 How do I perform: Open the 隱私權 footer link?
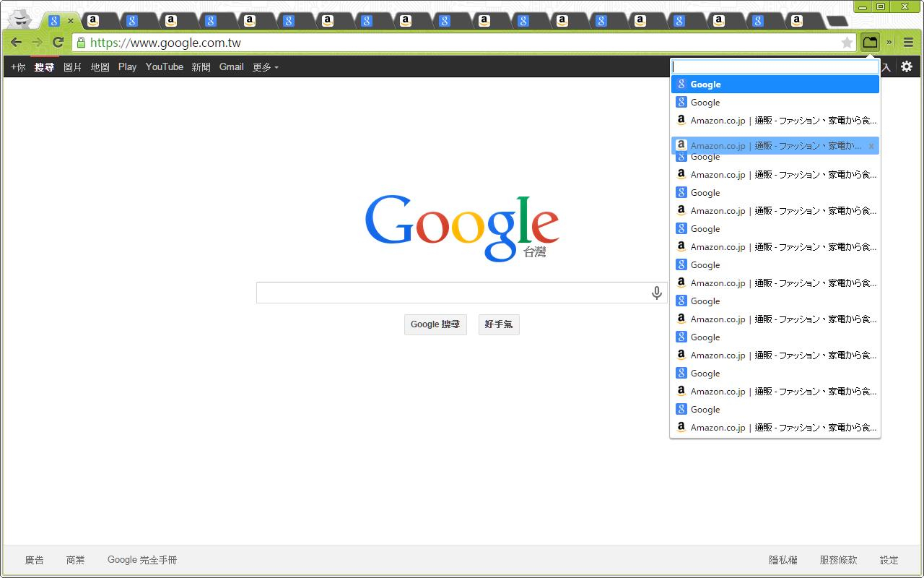(x=783, y=560)
